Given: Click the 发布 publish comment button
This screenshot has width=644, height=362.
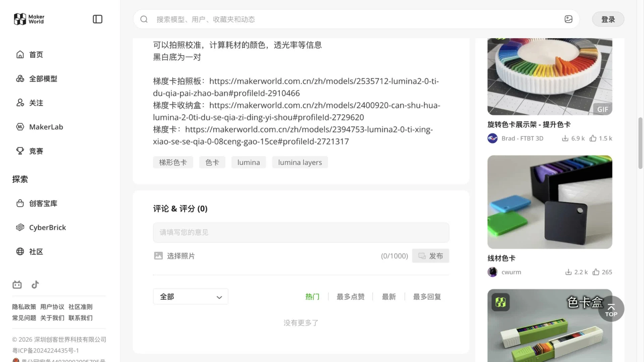Looking at the screenshot, I should [430, 256].
